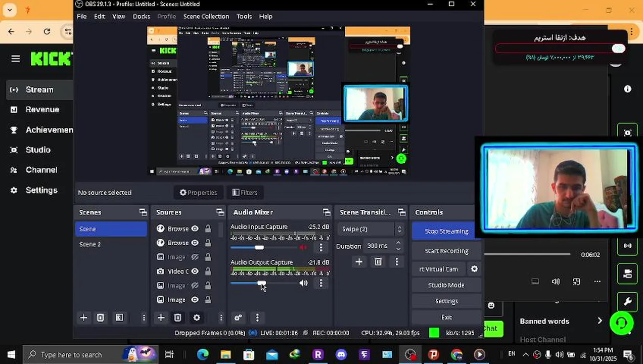Hide the Video Capture source via eye icon

pyautogui.click(x=195, y=271)
